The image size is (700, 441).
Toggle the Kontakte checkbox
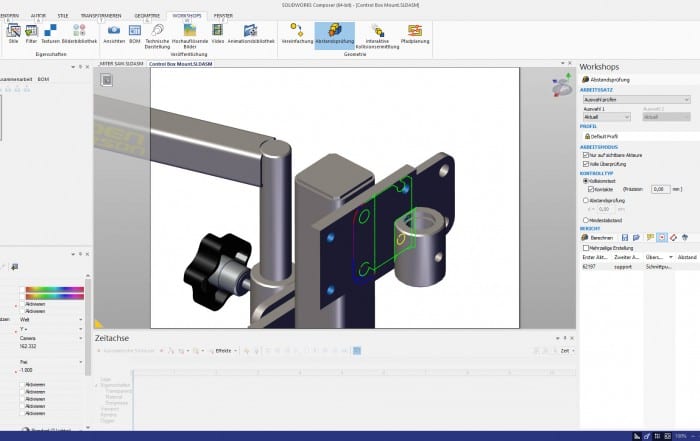(591, 189)
